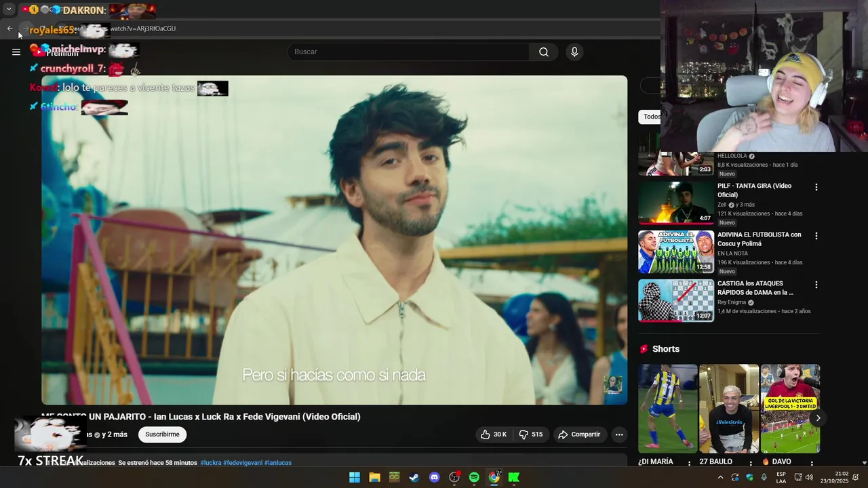The width and height of the screenshot is (868, 488).
Task: Click the microphone tray icon
Action: point(764,477)
